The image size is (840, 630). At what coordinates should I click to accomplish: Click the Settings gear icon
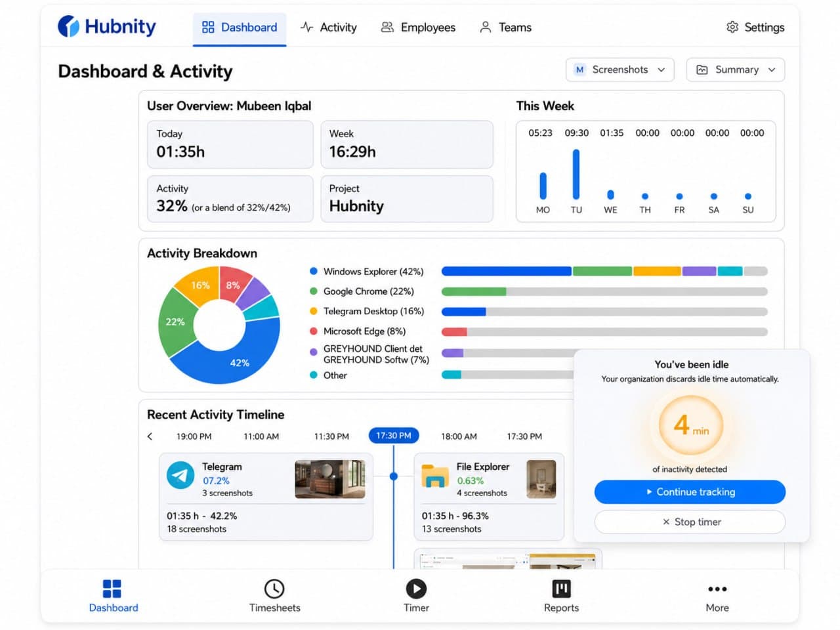tap(732, 27)
